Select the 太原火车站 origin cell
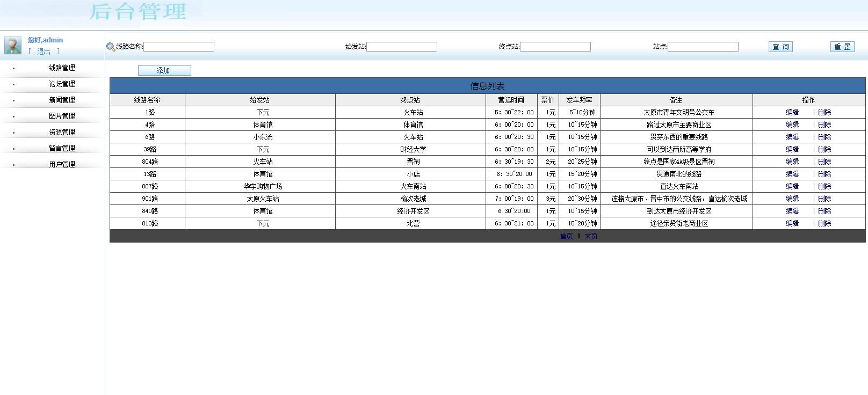Screen dimensions: 868x395 pyautogui.click(x=260, y=199)
